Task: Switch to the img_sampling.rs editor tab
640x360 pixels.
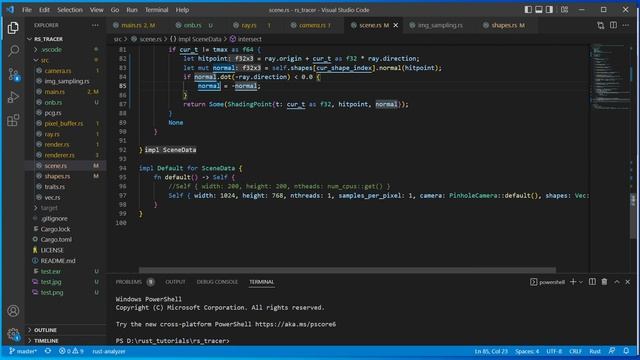Action: click(440, 25)
